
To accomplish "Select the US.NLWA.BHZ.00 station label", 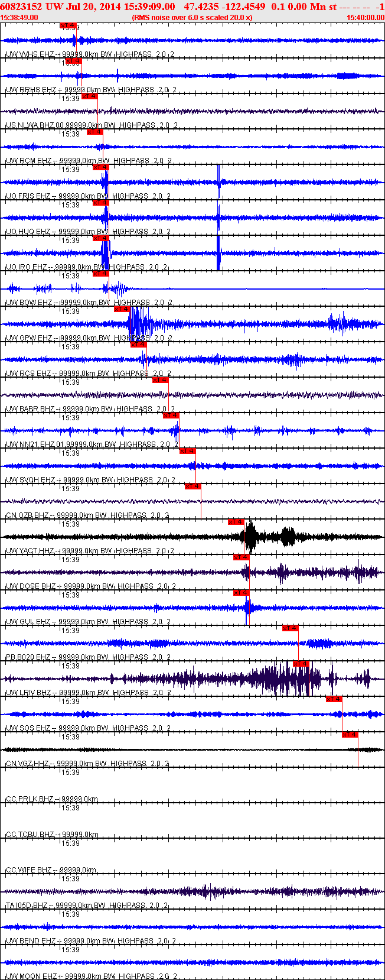I will [x=92, y=125].
